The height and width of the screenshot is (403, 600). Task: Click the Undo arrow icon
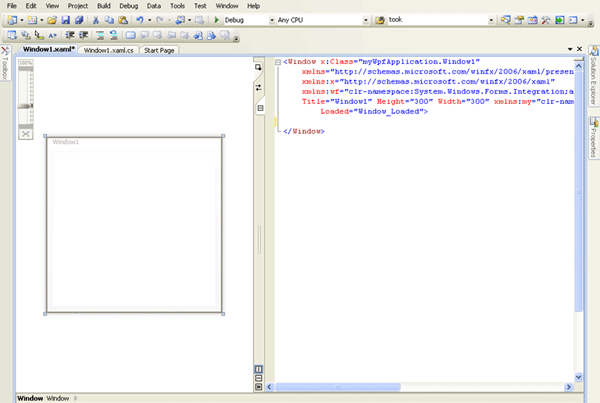point(140,20)
